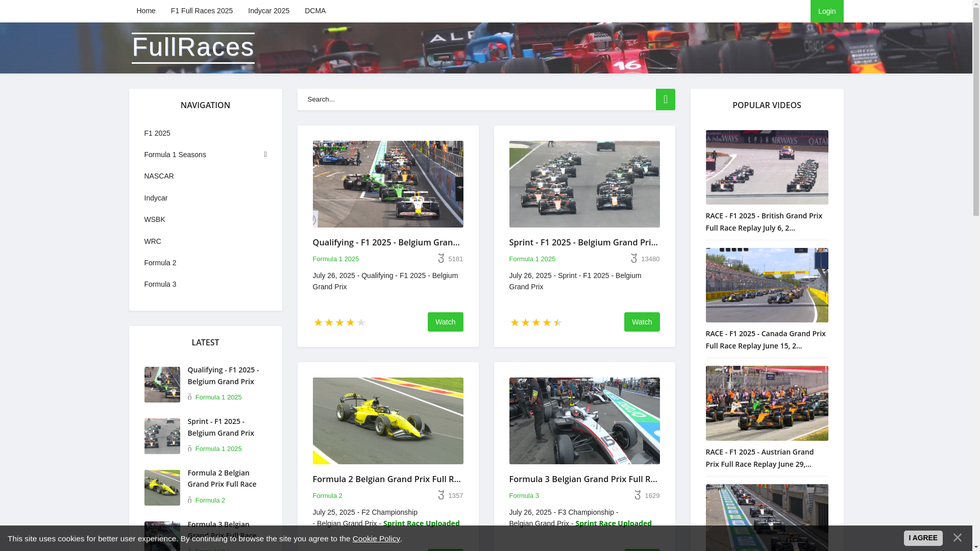This screenshot has height=551, width=980.
Task: Click Latest Sprint small thumbnail
Action: (162, 436)
